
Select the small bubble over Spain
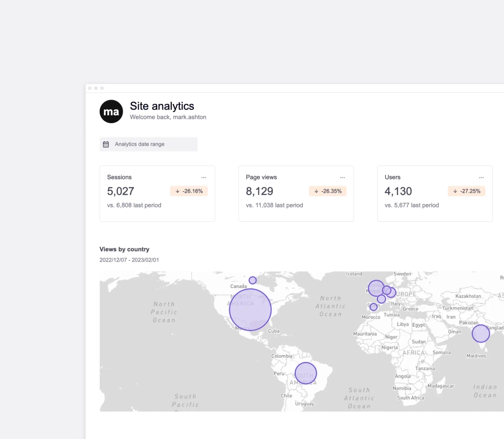[x=374, y=307]
